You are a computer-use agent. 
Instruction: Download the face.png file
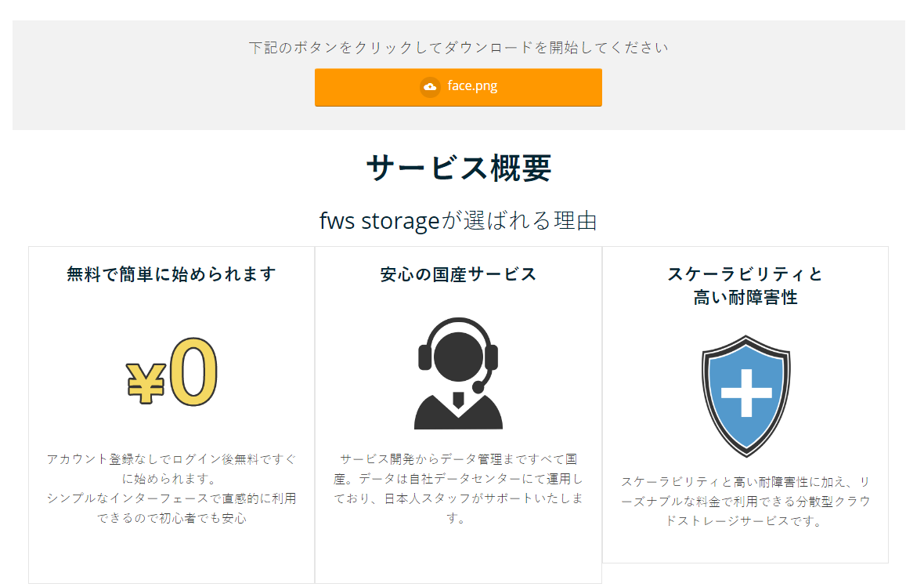pos(458,87)
